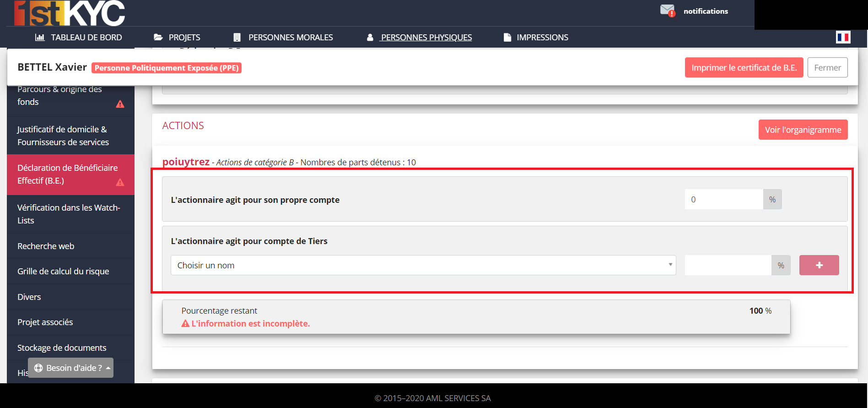Click L'actionnaire agit pour son propre compte label
The height and width of the screenshot is (408, 868).
click(255, 200)
